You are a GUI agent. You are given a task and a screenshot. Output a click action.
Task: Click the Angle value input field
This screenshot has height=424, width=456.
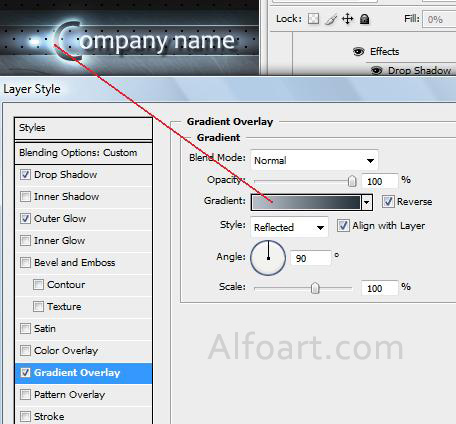310,258
